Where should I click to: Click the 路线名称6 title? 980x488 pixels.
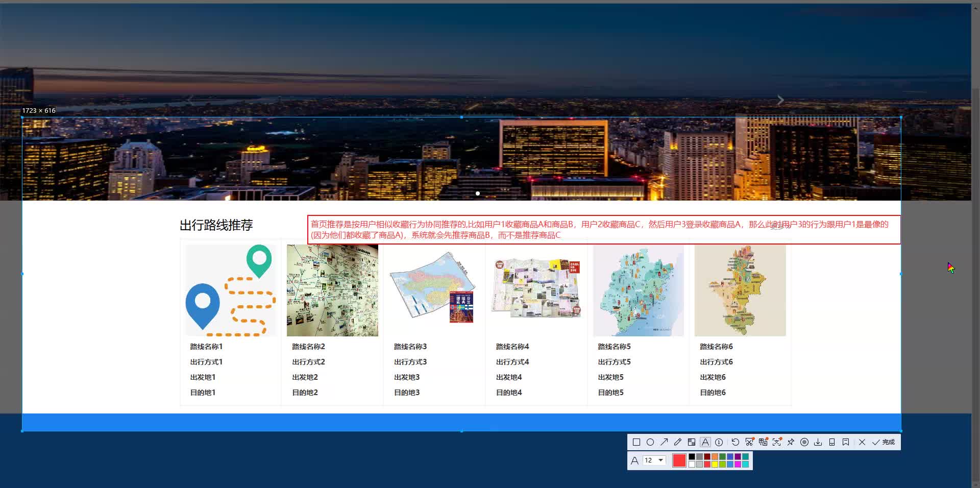point(717,347)
